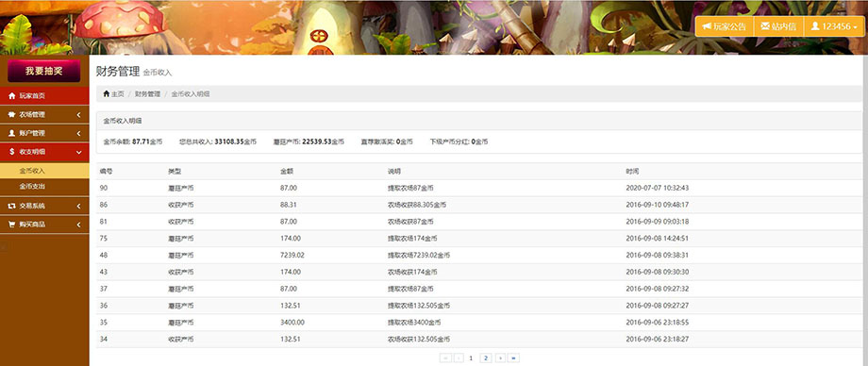Click the exchange icon beside 交易系统
The image size is (868, 366).
click(x=12, y=206)
